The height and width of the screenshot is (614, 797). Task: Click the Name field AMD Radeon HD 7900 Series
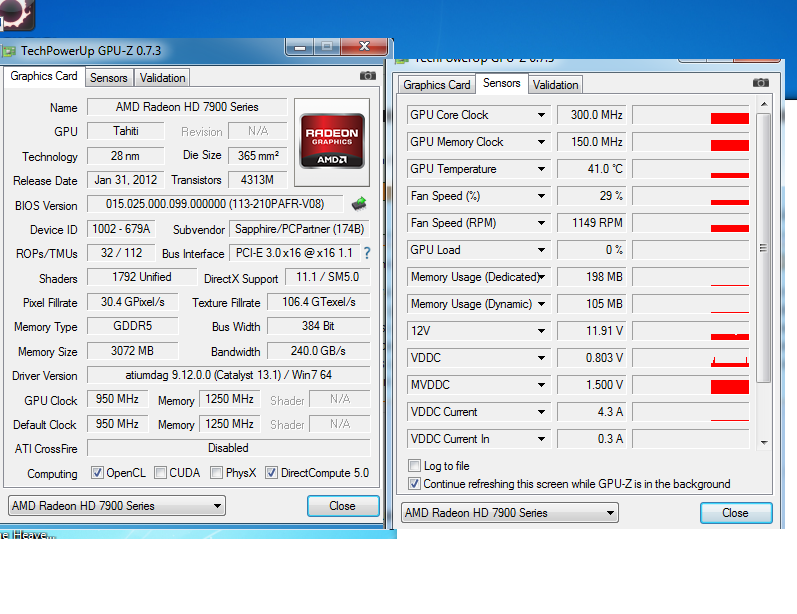187,107
